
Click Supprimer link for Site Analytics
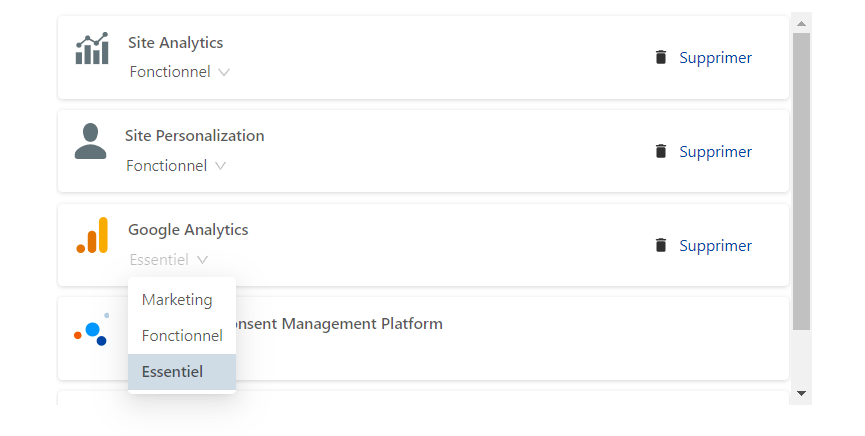click(x=715, y=57)
